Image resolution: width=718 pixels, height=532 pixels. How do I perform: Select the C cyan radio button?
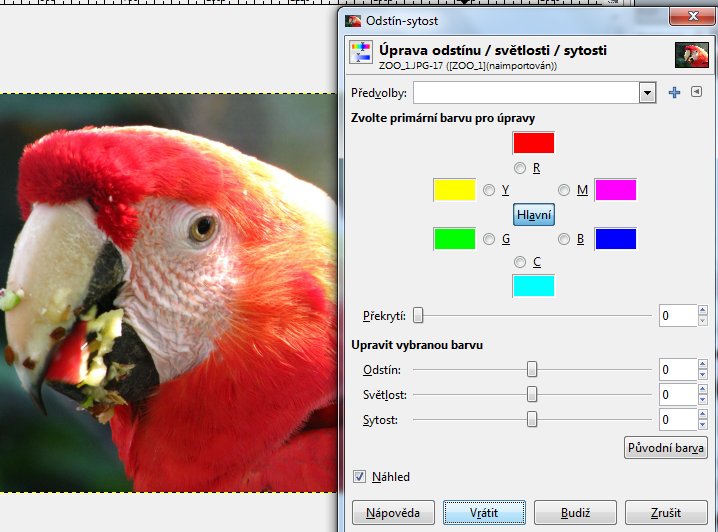(x=519, y=262)
